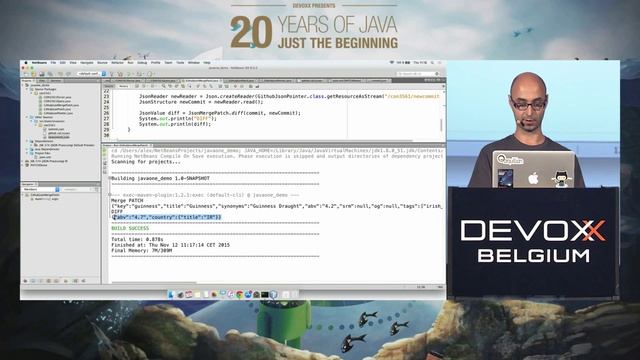
Task: Click the 'BUILD SUCCESS' output text
Action: coord(130,228)
